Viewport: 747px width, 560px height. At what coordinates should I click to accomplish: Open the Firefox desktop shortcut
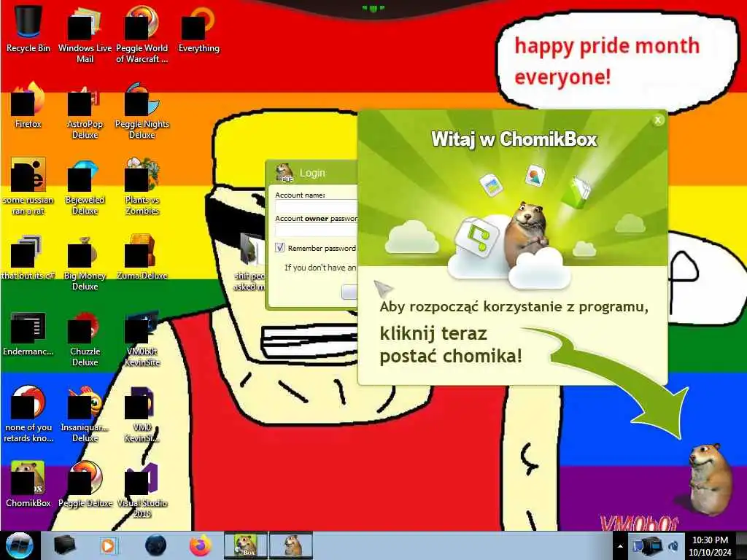click(28, 105)
